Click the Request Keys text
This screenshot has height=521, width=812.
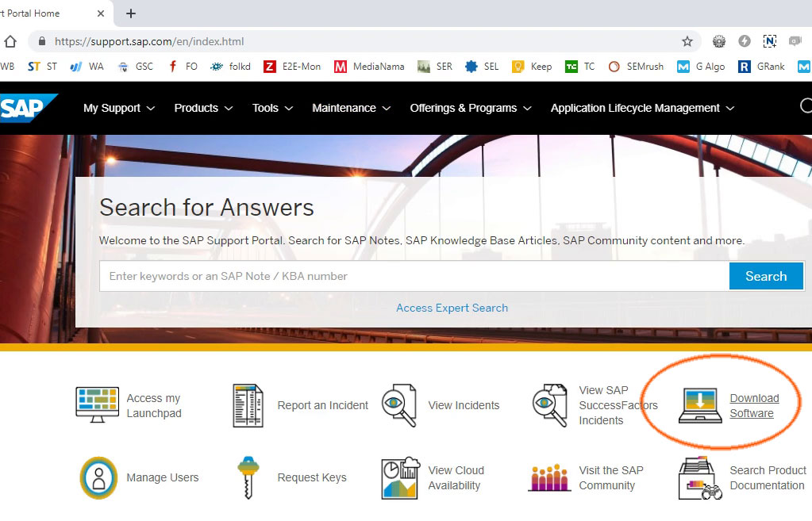312,477
